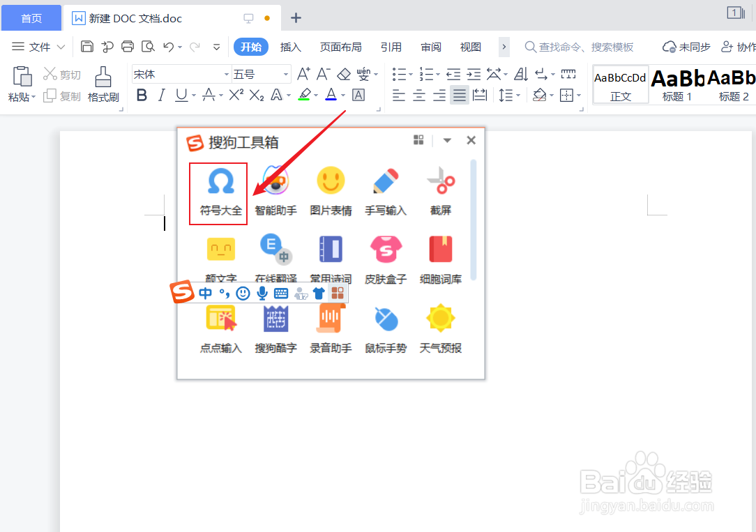The image size is (756, 532).
Task: Apply the 正文 style
Action: point(620,85)
